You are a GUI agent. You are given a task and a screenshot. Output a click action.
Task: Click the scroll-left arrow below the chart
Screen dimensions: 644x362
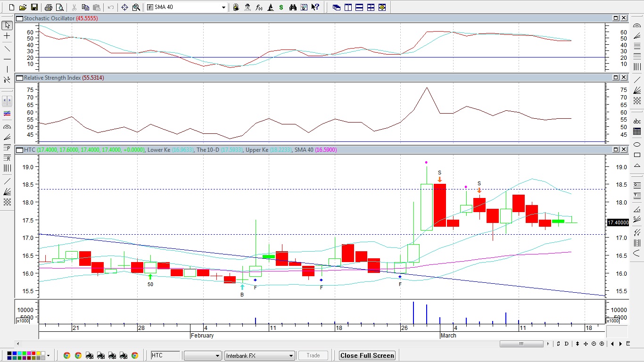(18, 344)
